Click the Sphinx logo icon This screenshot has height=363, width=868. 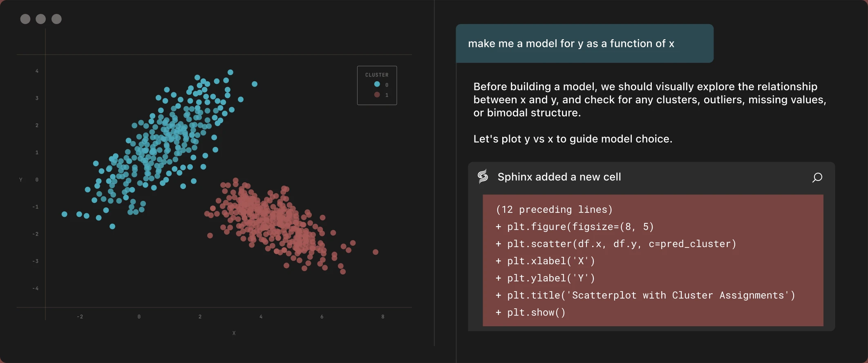[x=483, y=176]
